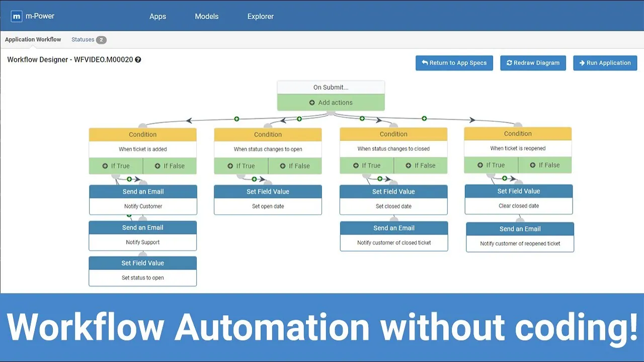Open the Apps menu
The image size is (644, 362).
[x=157, y=17]
